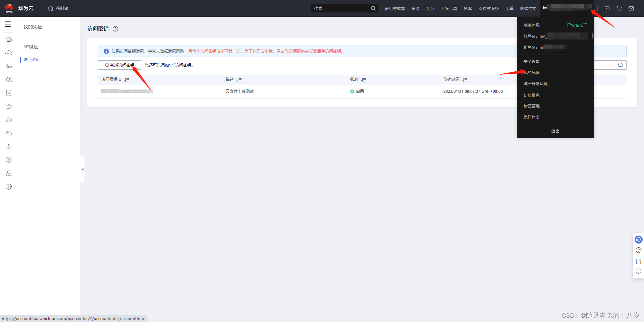Viewport: 644px width, 322px height.
Task: Click the search magnifier in the top bar
Action: coord(373,8)
